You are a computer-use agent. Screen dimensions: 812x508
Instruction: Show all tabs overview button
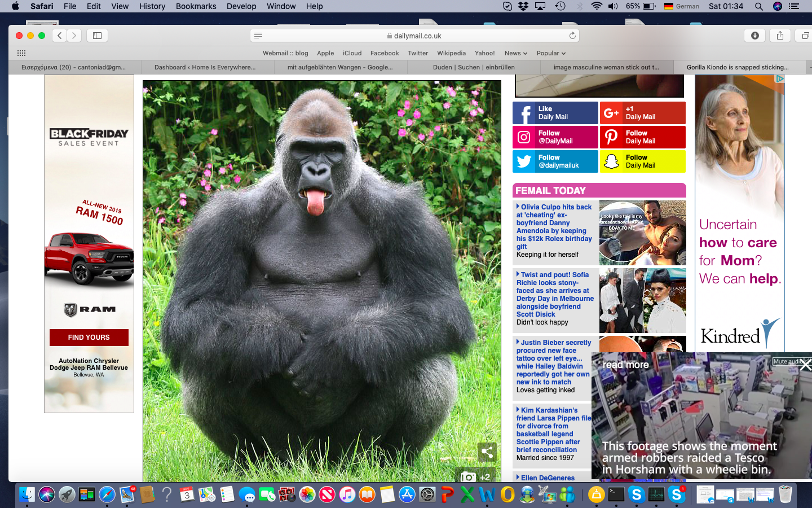pos(805,36)
